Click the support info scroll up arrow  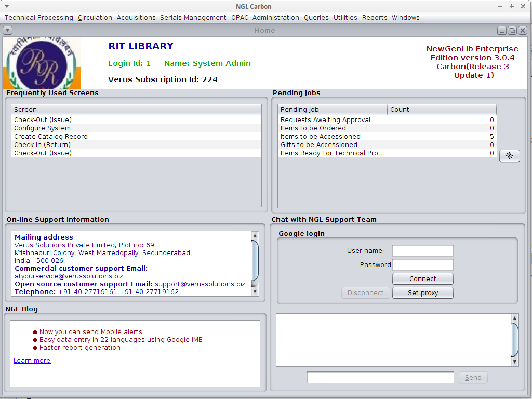255,235
